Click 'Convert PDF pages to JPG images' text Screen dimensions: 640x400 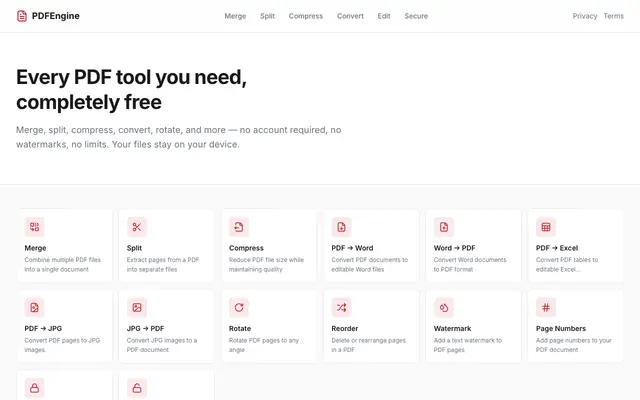coord(62,345)
